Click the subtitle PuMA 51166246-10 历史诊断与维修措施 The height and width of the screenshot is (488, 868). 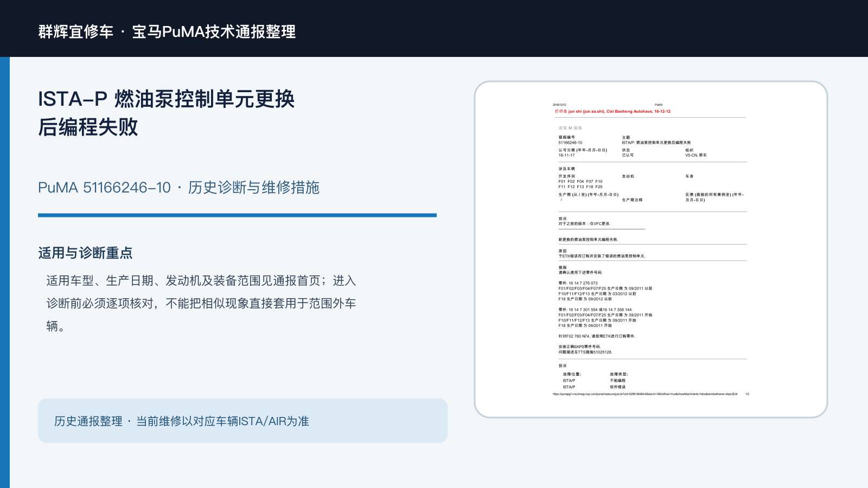click(178, 188)
